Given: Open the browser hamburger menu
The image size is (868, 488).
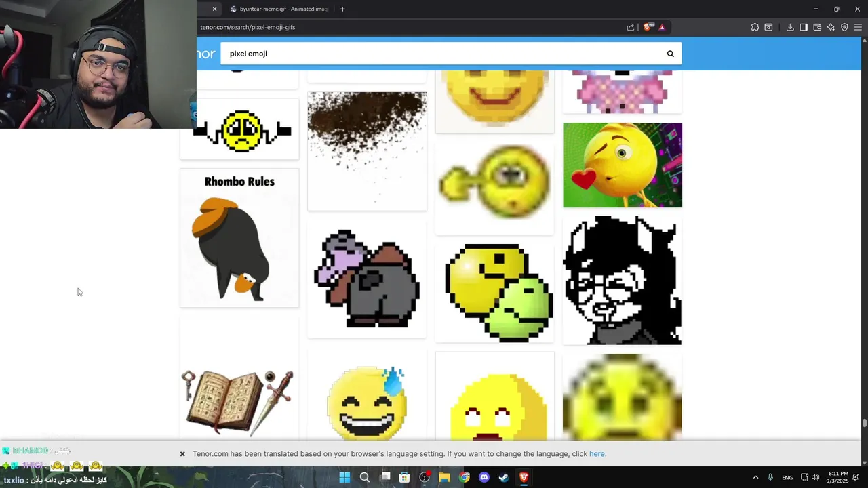Looking at the screenshot, I should pyautogui.click(x=858, y=27).
